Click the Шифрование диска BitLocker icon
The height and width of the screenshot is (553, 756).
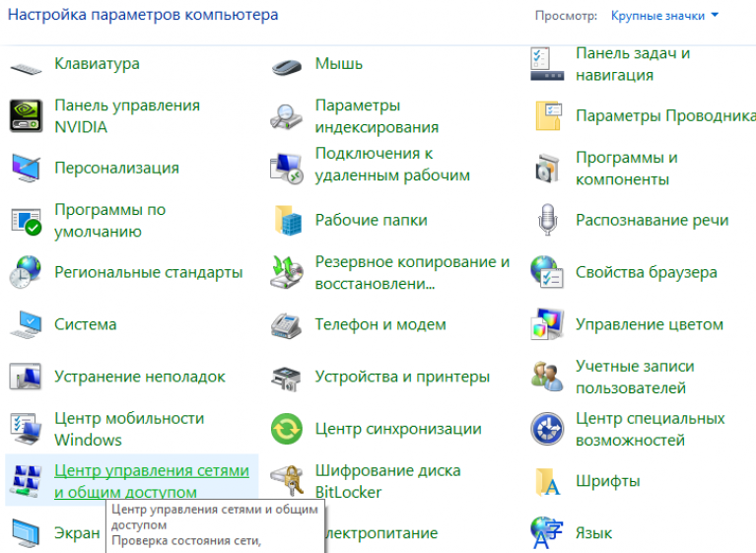click(286, 482)
